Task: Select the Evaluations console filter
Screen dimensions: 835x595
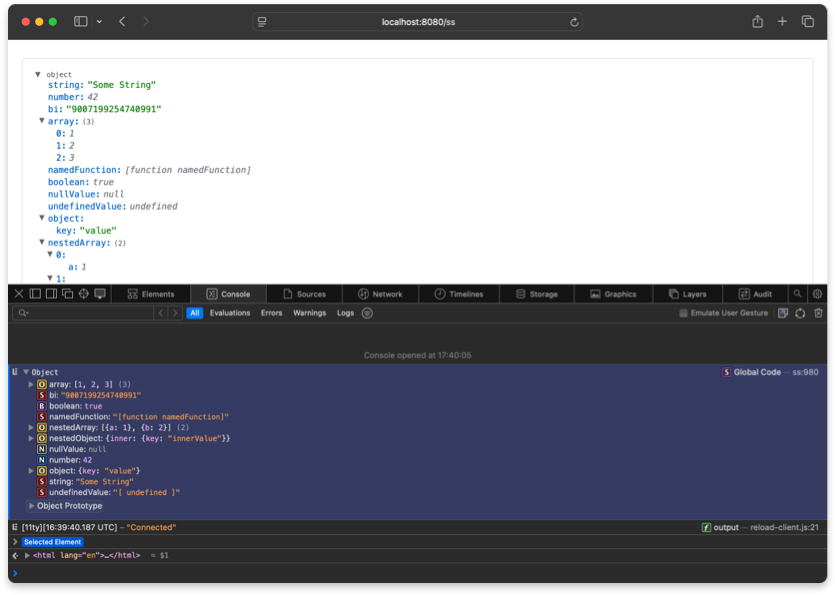Action: (230, 313)
